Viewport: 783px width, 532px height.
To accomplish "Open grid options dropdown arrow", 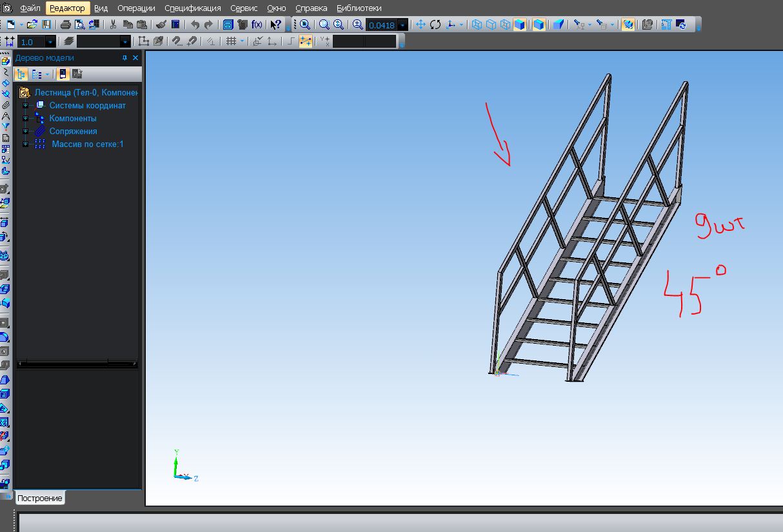I will tap(242, 41).
